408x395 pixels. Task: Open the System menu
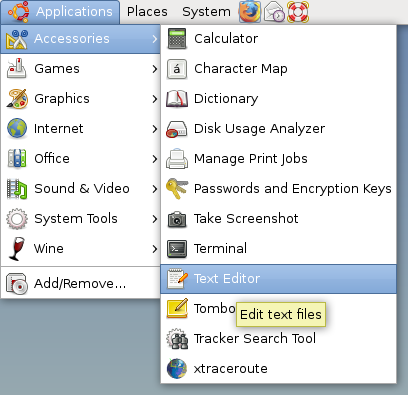[206, 12]
